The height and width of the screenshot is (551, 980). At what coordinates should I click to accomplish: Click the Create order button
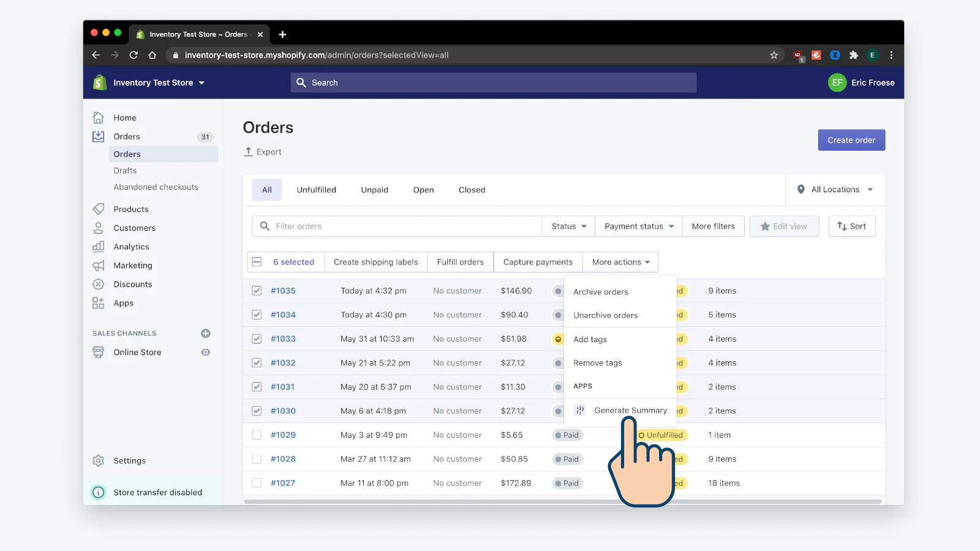851,140
